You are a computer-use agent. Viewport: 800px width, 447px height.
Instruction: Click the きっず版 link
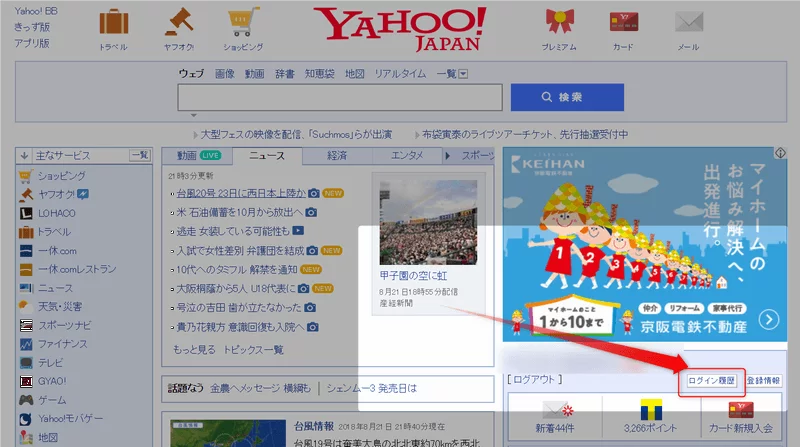32,27
